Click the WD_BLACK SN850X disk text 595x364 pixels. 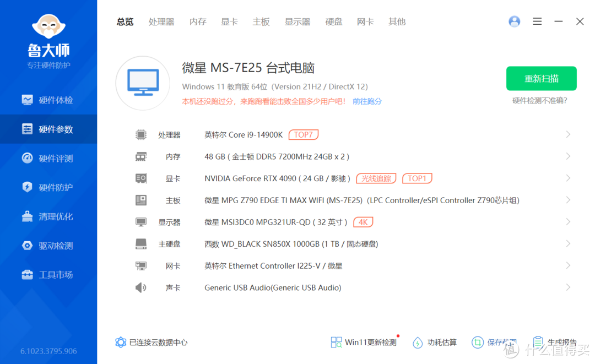pos(291,244)
